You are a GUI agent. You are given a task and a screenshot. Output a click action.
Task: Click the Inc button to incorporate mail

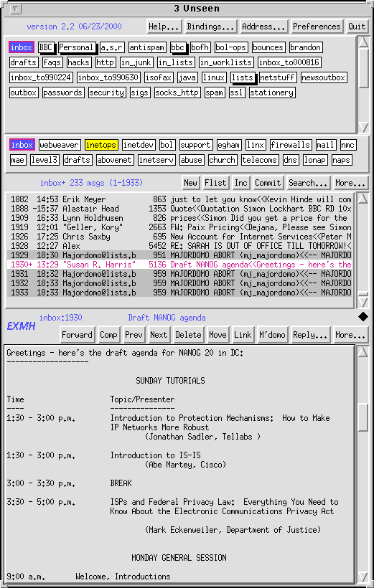click(x=241, y=183)
